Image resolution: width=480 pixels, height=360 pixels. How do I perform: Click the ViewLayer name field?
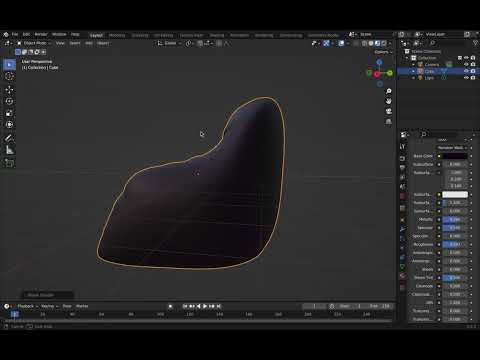coord(443,34)
